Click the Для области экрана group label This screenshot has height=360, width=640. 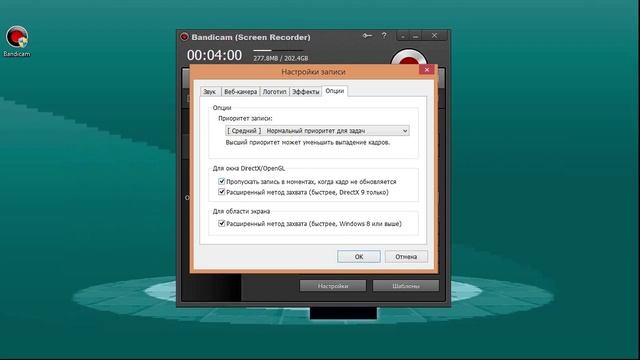241,211
